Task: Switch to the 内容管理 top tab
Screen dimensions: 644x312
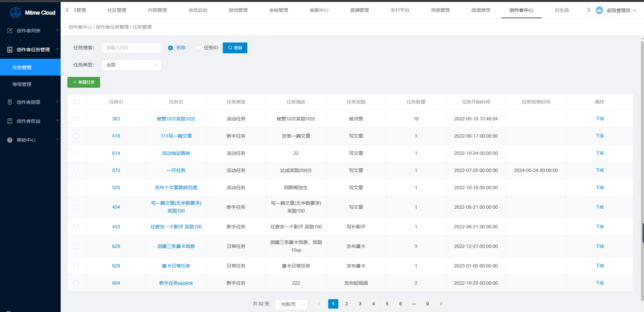Action: tap(157, 10)
